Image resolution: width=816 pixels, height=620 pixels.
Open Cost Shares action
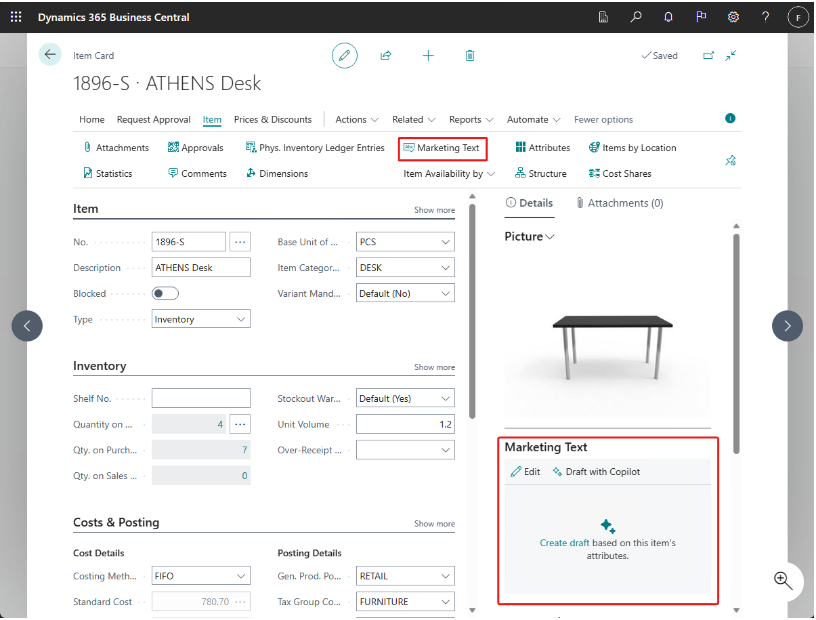point(620,173)
